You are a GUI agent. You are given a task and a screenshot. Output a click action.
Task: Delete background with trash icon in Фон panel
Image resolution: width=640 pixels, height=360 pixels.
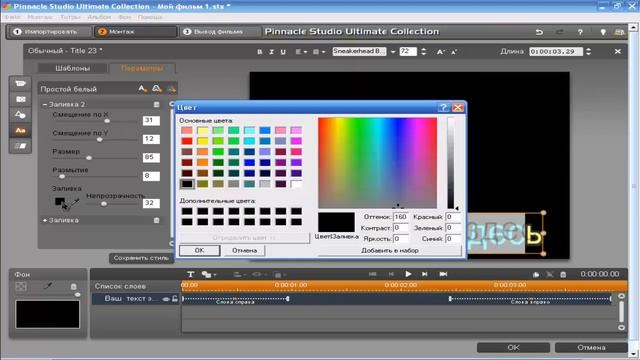(x=73, y=287)
